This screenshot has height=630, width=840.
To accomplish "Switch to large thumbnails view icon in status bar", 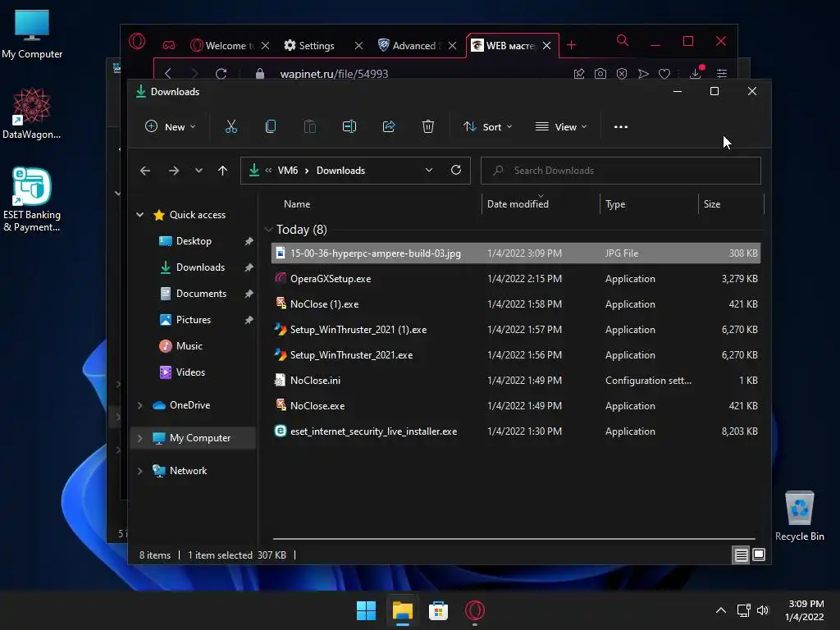I will [x=759, y=555].
